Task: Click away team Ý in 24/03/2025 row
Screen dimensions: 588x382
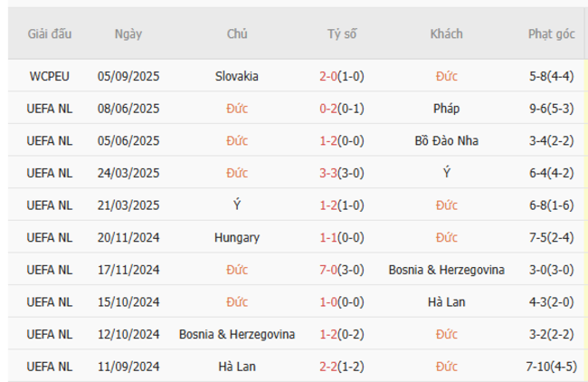Action: pyautogui.click(x=446, y=173)
